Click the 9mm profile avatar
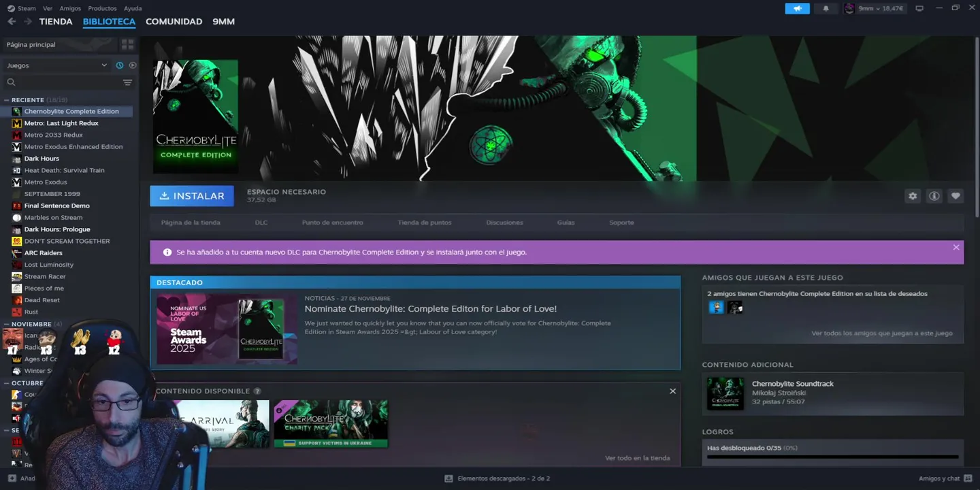This screenshot has height=490, width=980. 849,8
